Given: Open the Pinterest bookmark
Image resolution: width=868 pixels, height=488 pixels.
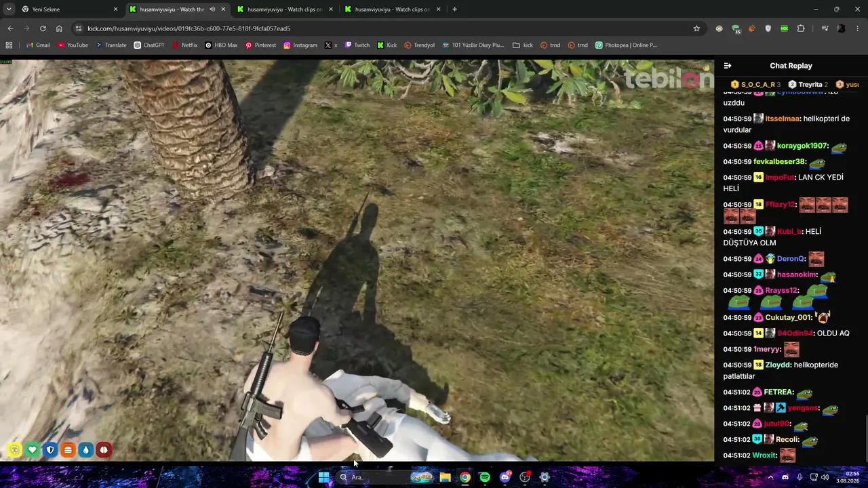Looking at the screenshot, I should coord(260,45).
